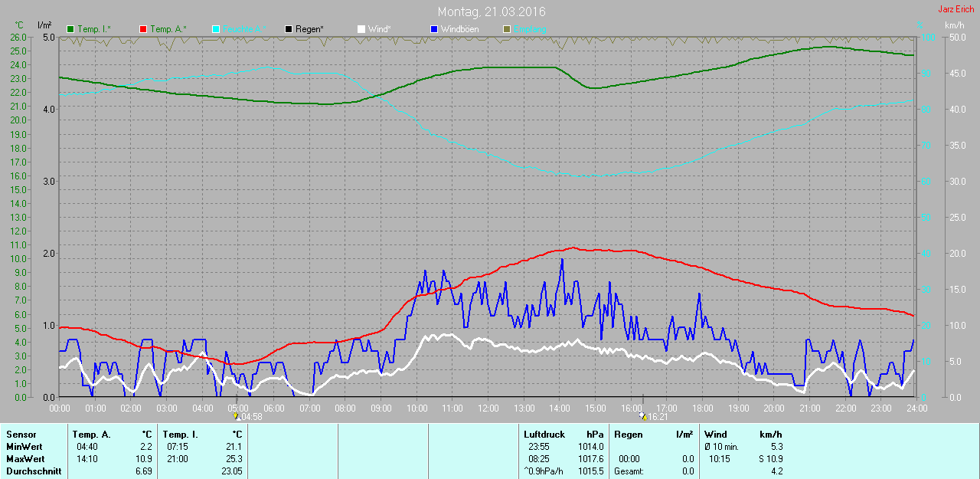Screen dimensions: 980x479
Task: Click the white Wind legend swatch
Action: pos(361,29)
